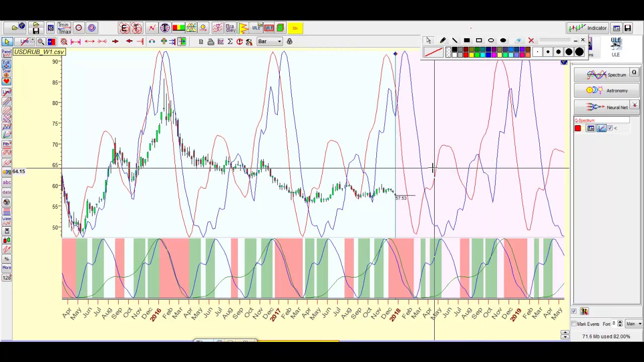Toggle the Mark Events checkbox
The image size is (644, 362).
click(574, 324)
